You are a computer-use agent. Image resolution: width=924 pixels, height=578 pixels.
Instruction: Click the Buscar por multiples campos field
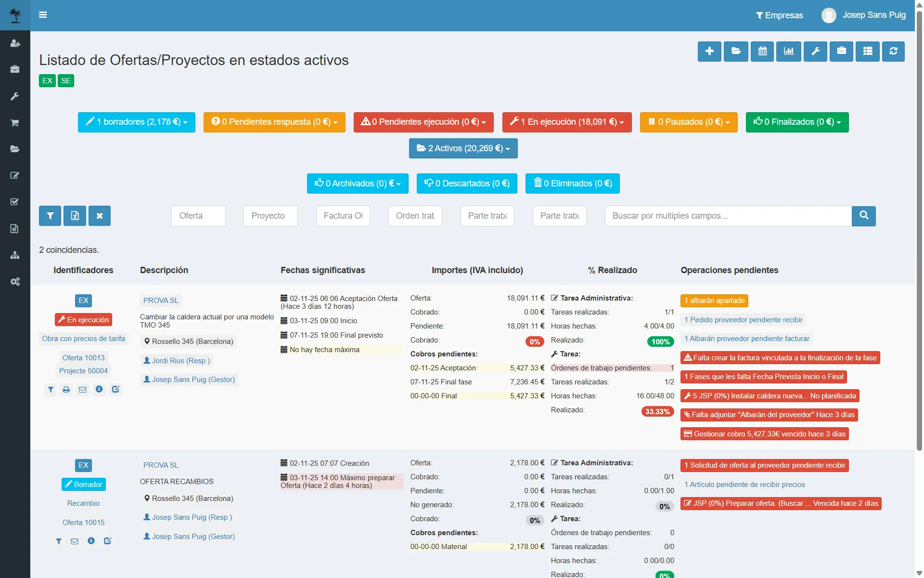(728, 216)
